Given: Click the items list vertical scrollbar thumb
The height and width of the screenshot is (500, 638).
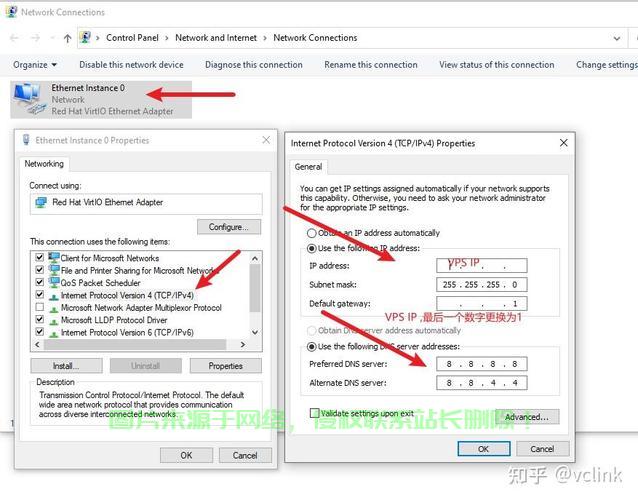Looking at the screenshot, I should click(255, 288).
